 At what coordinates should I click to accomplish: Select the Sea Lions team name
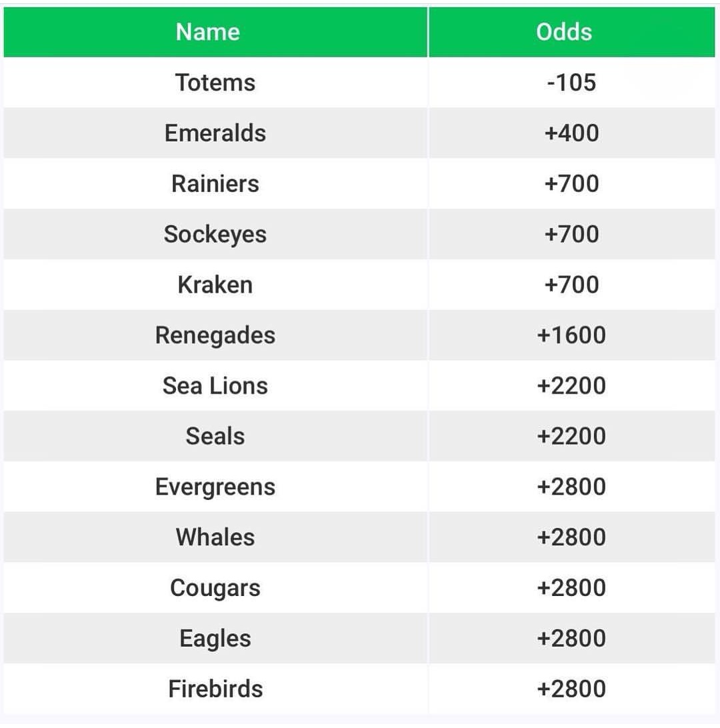coord(215,386)
